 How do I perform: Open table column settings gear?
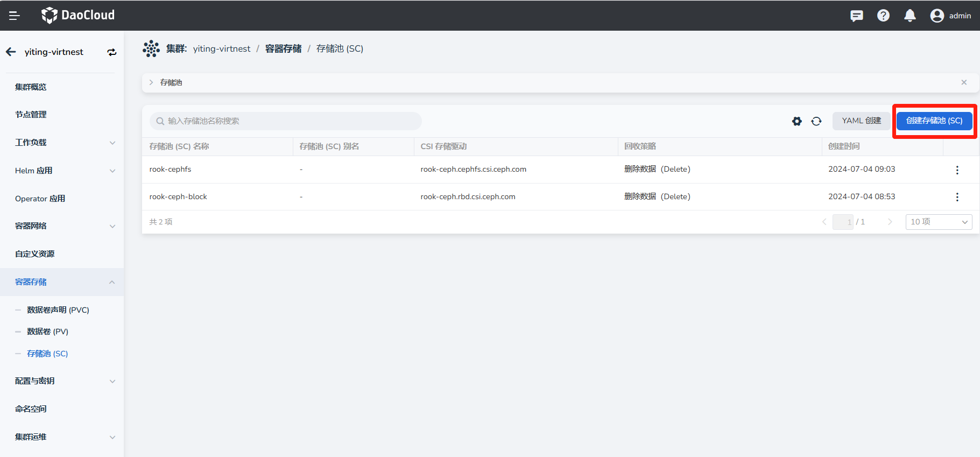coord(796,121)
